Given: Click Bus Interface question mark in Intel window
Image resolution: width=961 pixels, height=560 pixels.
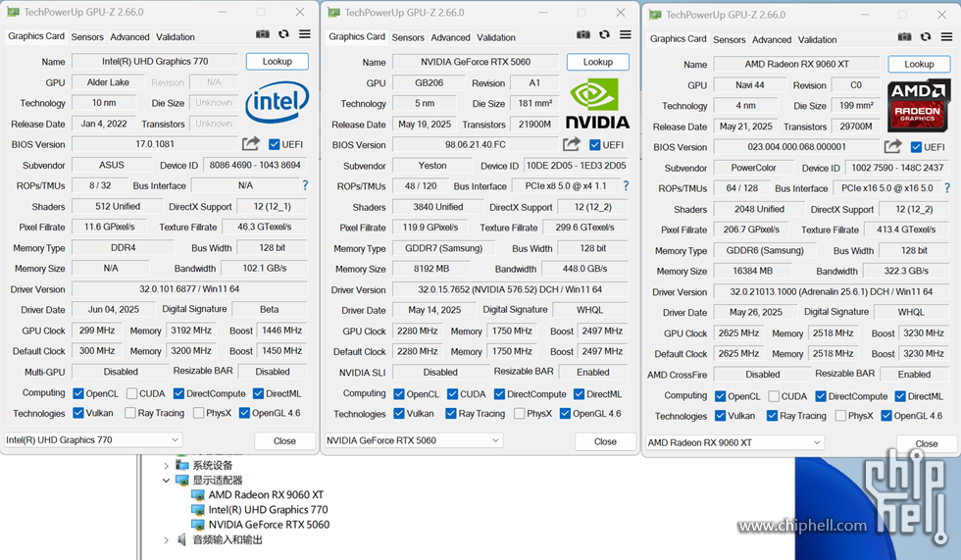Looking at the screenshot, I should [305, 185].
